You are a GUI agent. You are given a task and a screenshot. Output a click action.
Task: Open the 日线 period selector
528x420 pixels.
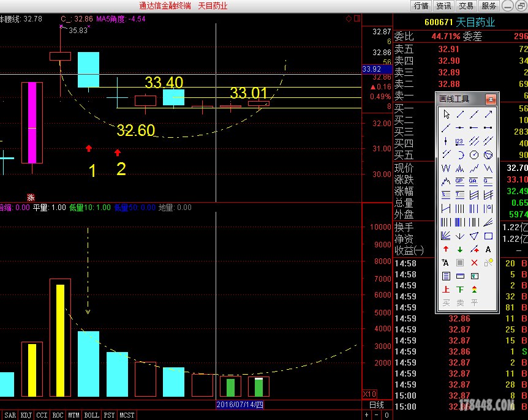[375, 405]
